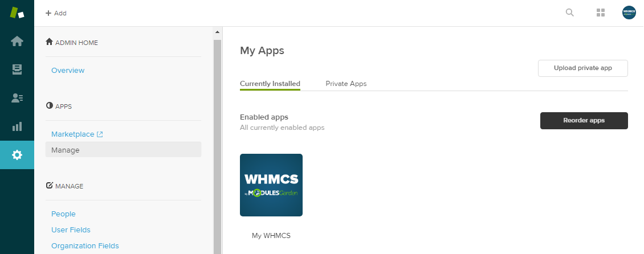Click the Add new item button
The width and height of the screenshot is (644, 254).
point(56,13)
